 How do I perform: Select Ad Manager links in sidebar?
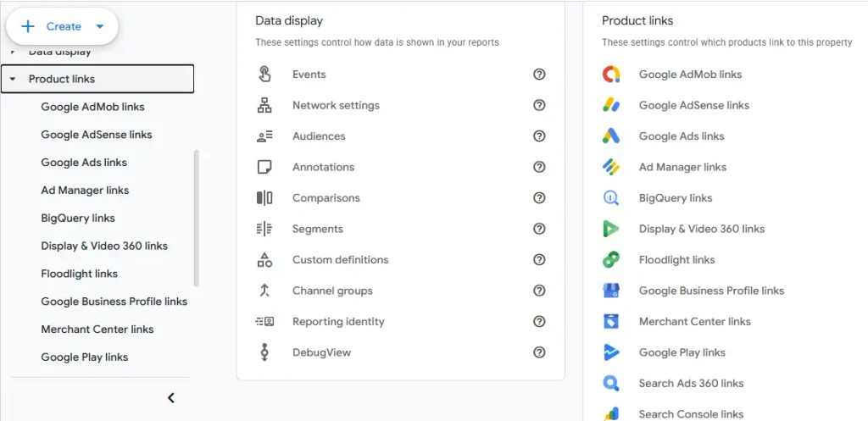coord(86,191)
